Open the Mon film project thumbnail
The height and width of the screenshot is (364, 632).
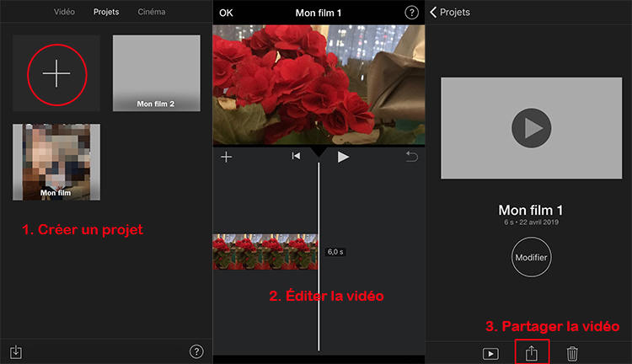[x=56, y=162]
